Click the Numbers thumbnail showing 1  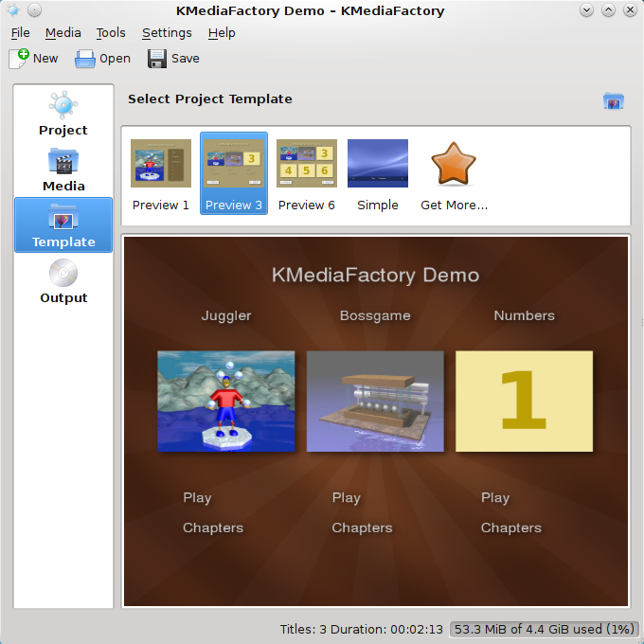pyautogui.click(x=524, y=402)
